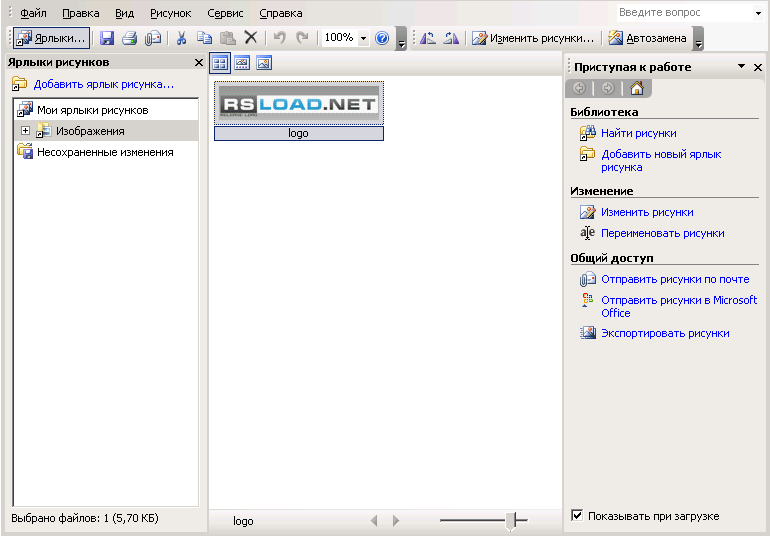Image resolution: width=770 pixels, height=536 pixels.
Task: Click Добавить ярлык рисунка link
Action: point(104,84)
